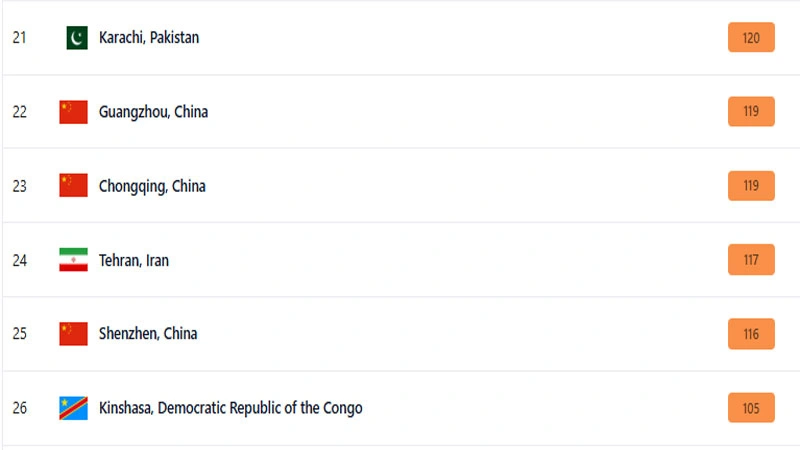Click the orange 120 AQI badge

click(x=751, y=38)
